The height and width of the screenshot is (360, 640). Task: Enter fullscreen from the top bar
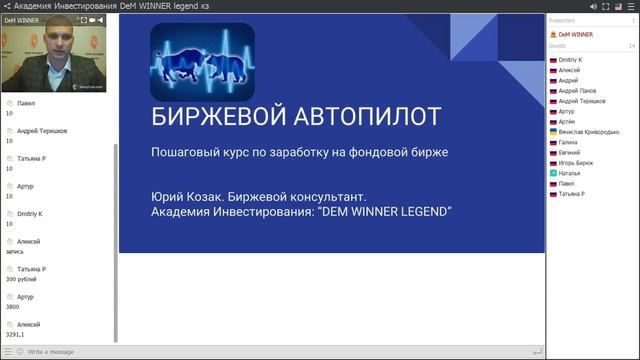point(606,7)
